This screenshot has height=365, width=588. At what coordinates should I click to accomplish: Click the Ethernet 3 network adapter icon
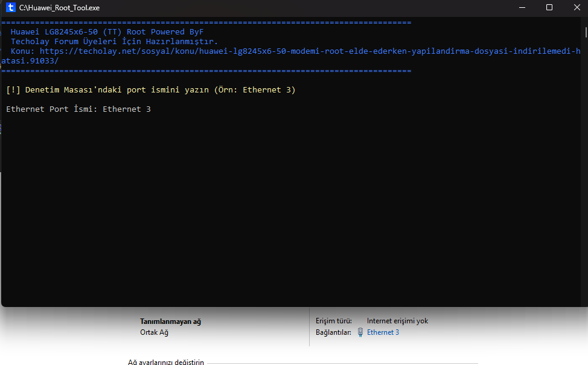point(360,332)
